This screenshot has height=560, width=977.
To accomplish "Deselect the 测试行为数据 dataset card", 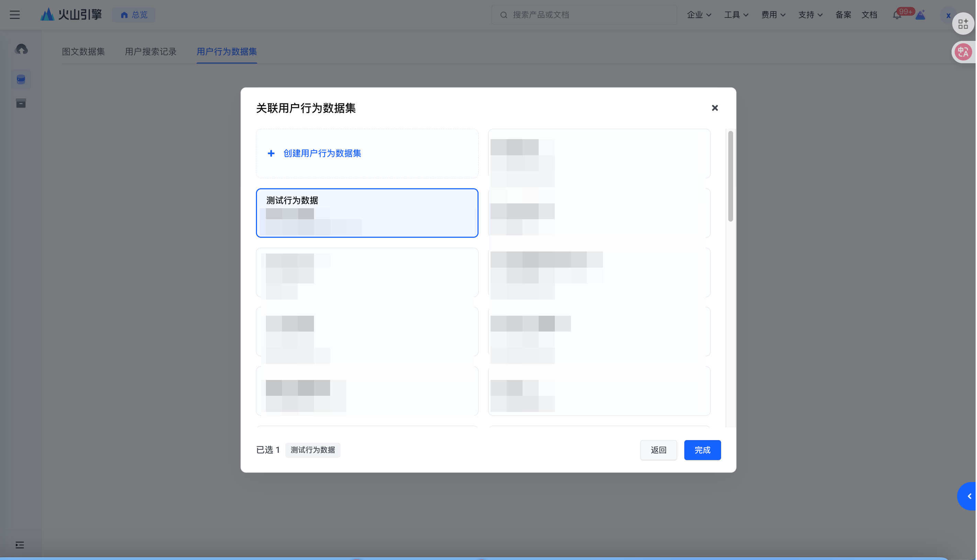I will click(367, 213).
